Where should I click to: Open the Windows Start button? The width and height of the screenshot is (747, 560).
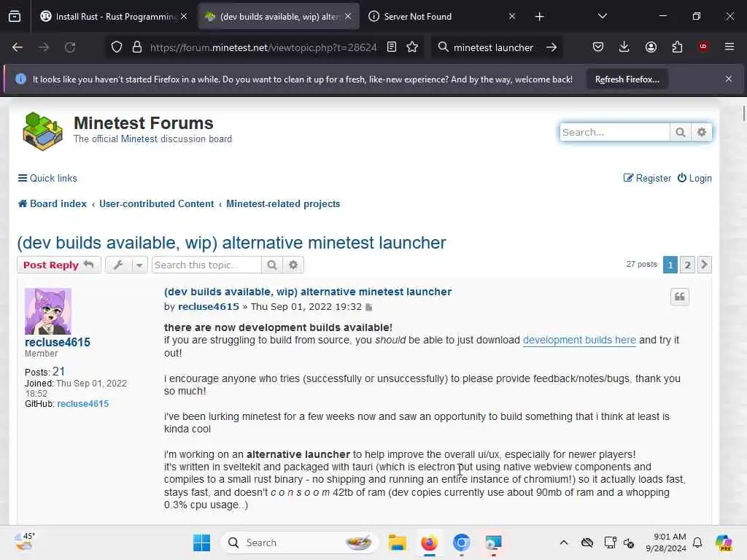click(x=201, y=542)
